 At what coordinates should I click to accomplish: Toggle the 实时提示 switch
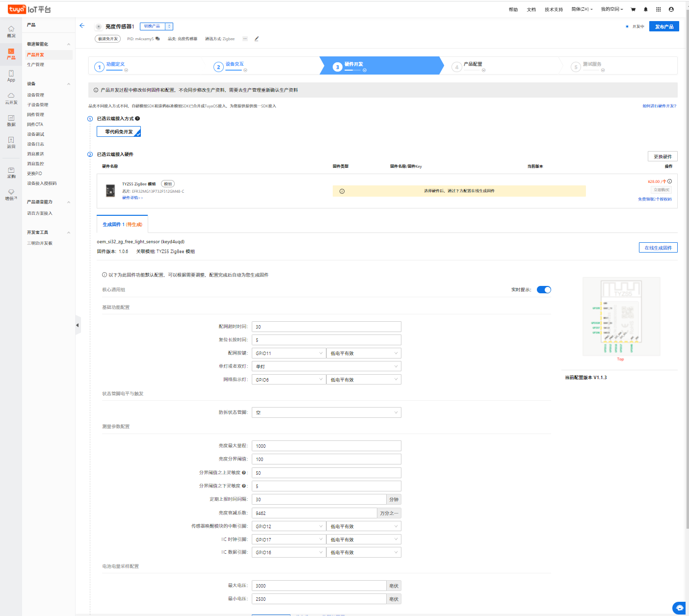[544, 290]
